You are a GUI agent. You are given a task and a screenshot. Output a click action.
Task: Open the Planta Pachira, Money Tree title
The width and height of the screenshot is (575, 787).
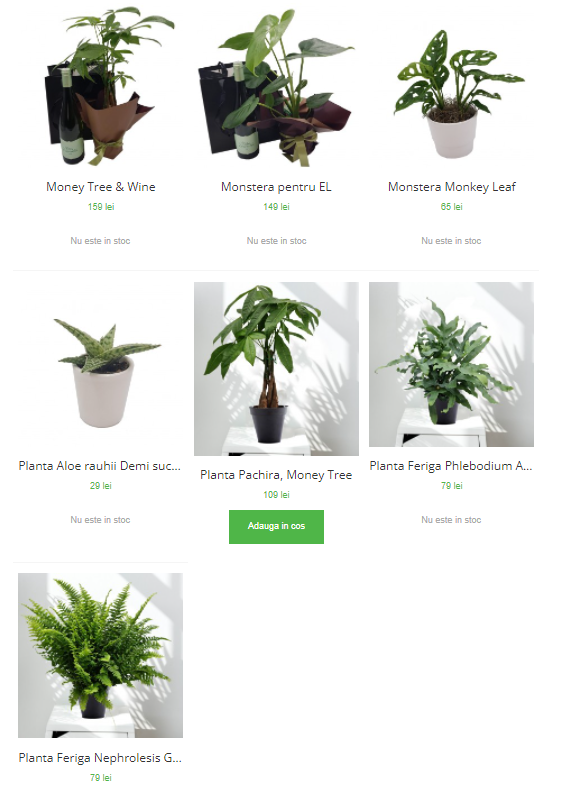(276, 475)
